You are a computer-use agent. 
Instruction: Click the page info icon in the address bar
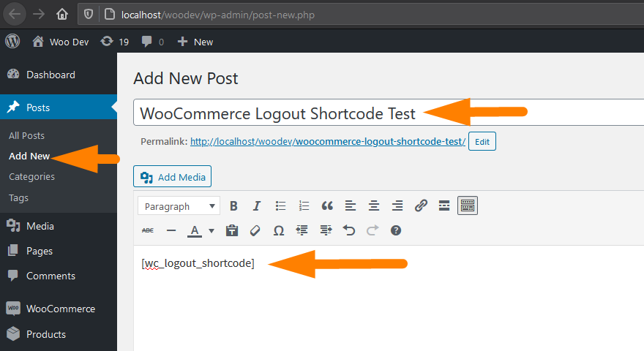(110, 15)
